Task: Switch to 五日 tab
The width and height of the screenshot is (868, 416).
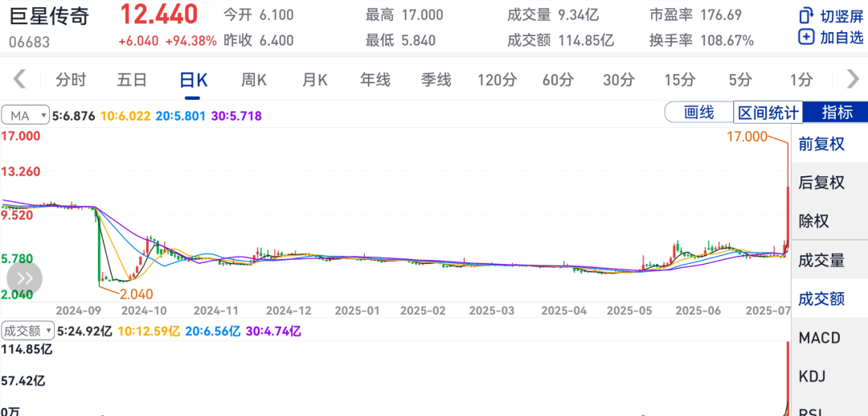Action: pos(132,80)
